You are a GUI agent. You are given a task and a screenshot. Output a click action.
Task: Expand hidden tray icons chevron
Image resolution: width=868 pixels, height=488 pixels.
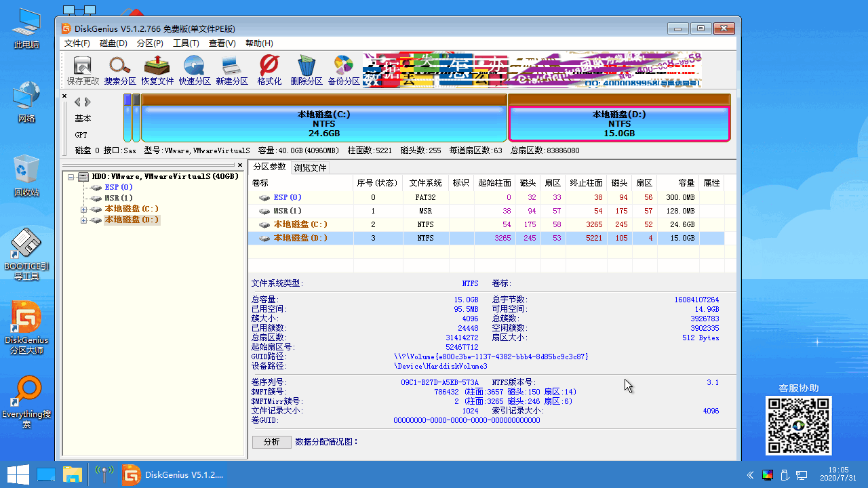coord(751,475)
